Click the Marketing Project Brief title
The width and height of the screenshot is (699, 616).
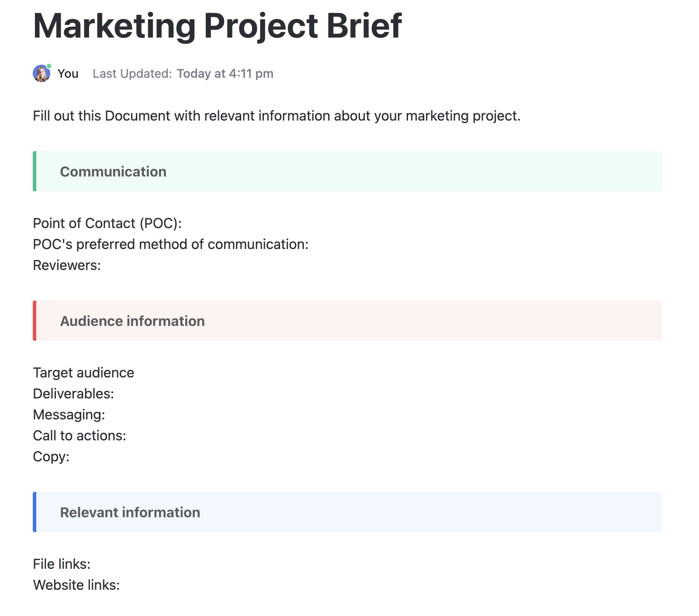click(x=217, y=26)
